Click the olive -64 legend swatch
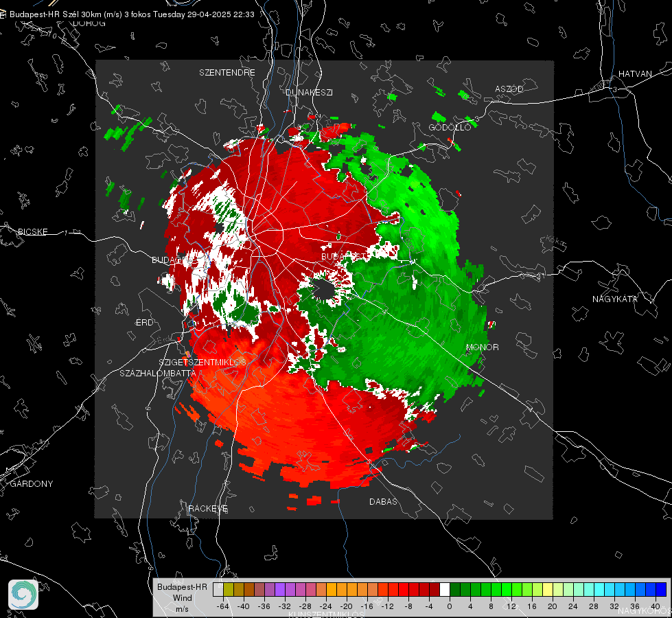 [x=229, y=590]
